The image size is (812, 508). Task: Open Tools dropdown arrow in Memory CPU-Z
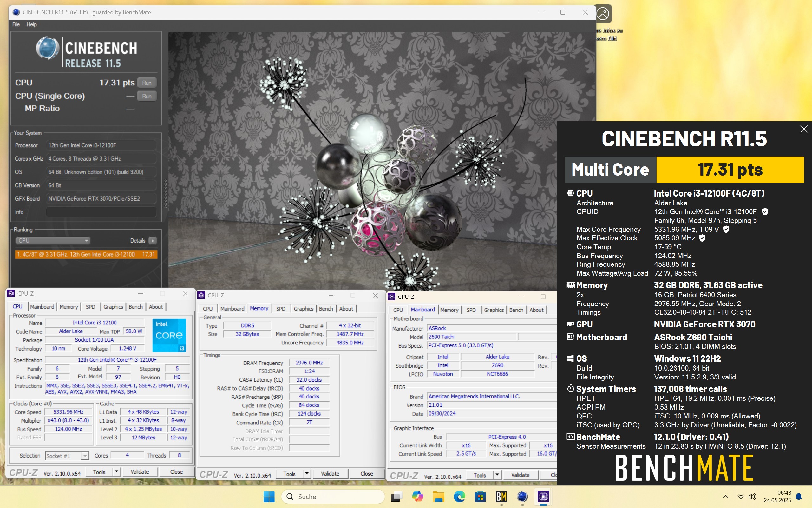click(x=307, y=474)
